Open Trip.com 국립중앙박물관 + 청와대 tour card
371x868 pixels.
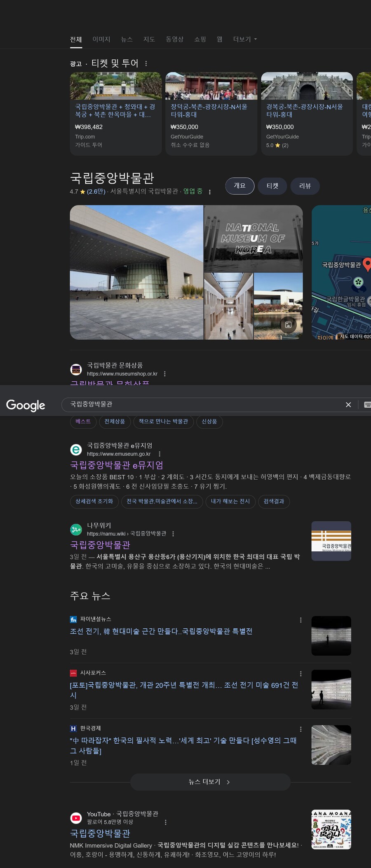click(x=115, y=114)
